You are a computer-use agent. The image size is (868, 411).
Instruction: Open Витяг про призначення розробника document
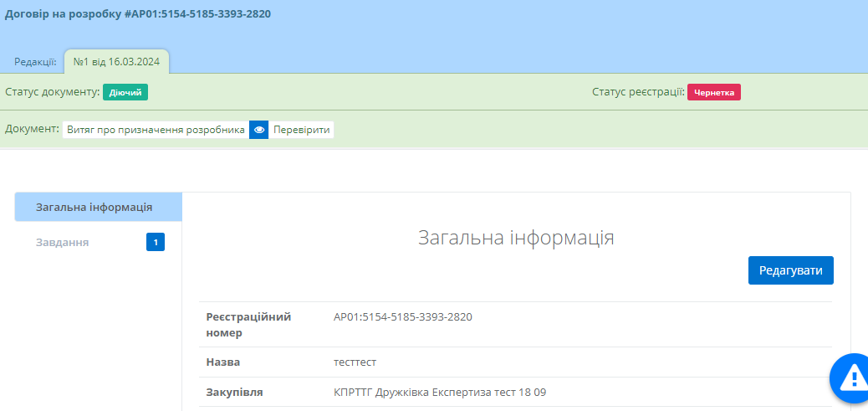pyautogui.click(x=156, y=130)
